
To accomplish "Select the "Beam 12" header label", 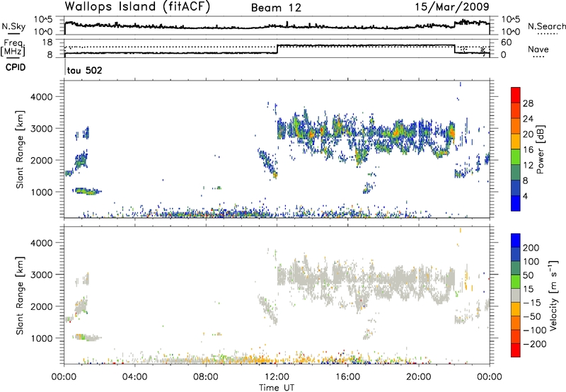I will (276, 8).
